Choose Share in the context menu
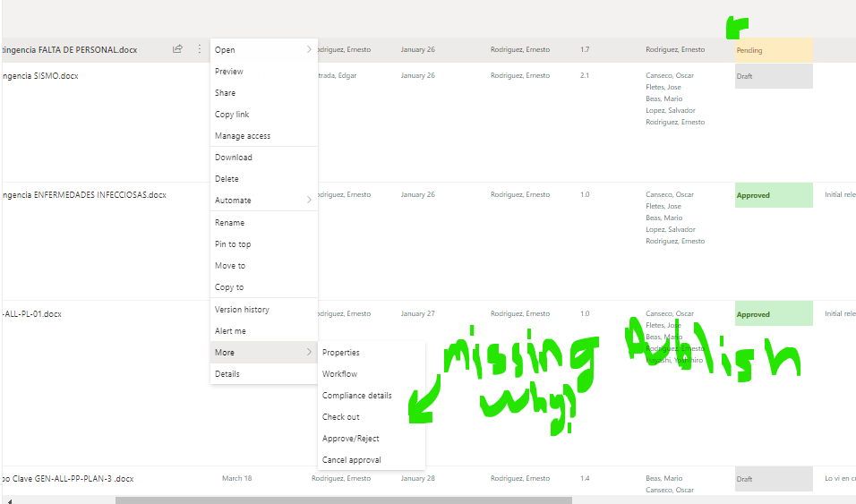The image size is (856, 504). [263, 93]
